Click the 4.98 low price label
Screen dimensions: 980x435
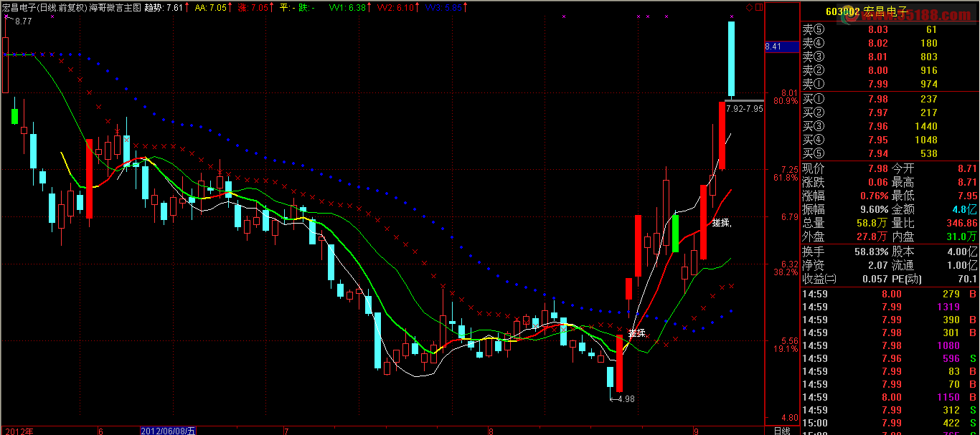[x=625, y=399]
